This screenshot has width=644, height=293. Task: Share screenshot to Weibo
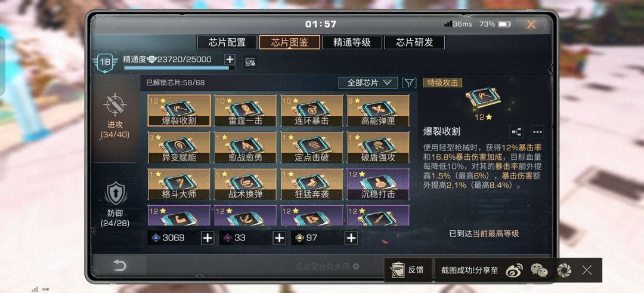coord(514,270)
